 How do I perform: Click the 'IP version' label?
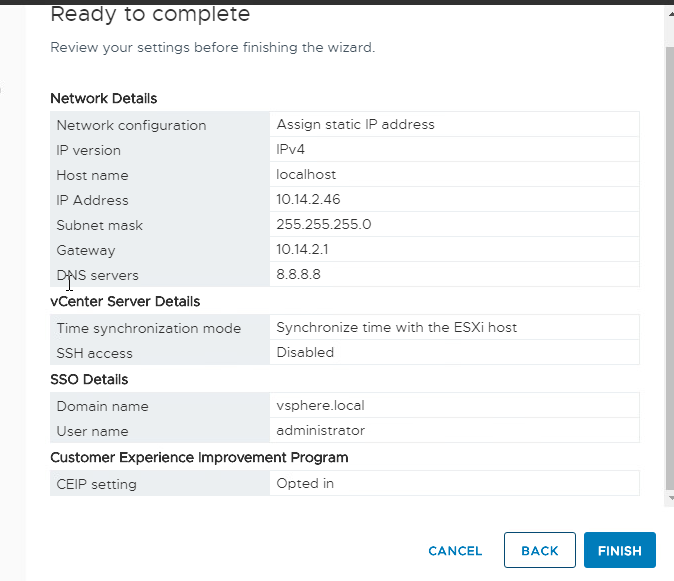pyautogui.click(x=89, y=150)
